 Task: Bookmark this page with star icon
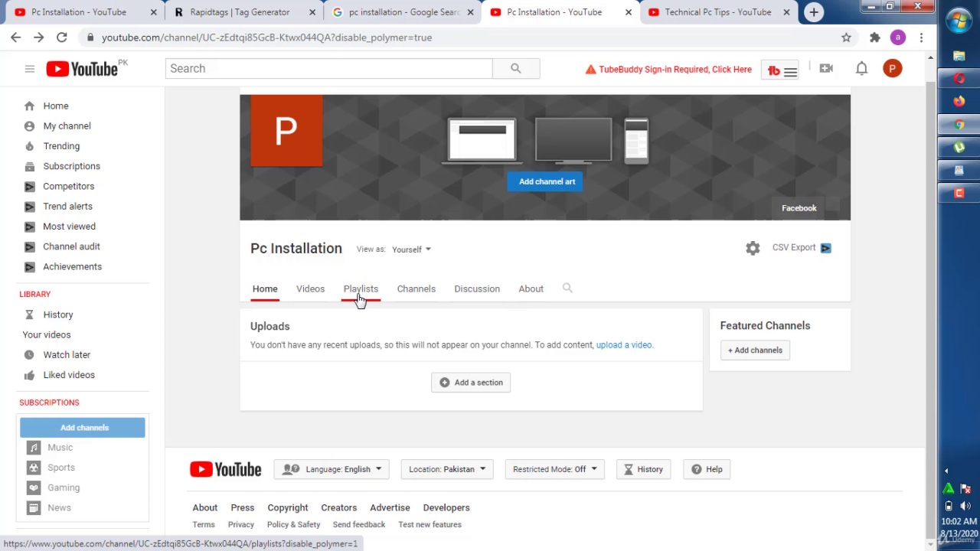point(846,37)
